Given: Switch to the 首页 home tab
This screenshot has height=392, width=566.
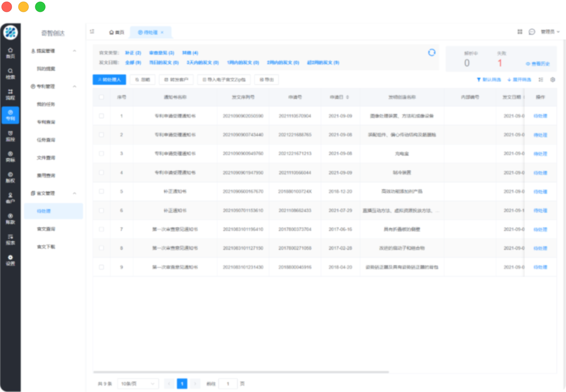Looking at the screenshot, I should click(x=117, y=33).
